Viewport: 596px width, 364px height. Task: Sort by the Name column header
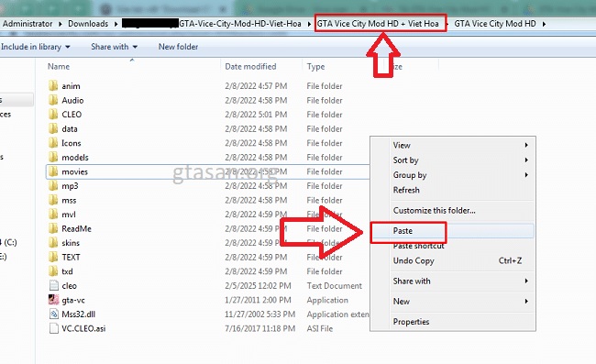59,67
